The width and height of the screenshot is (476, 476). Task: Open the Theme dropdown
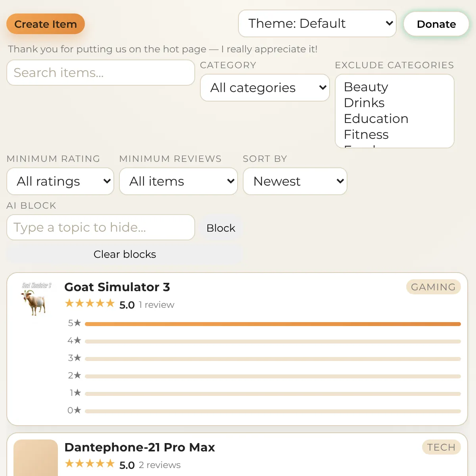317,23
